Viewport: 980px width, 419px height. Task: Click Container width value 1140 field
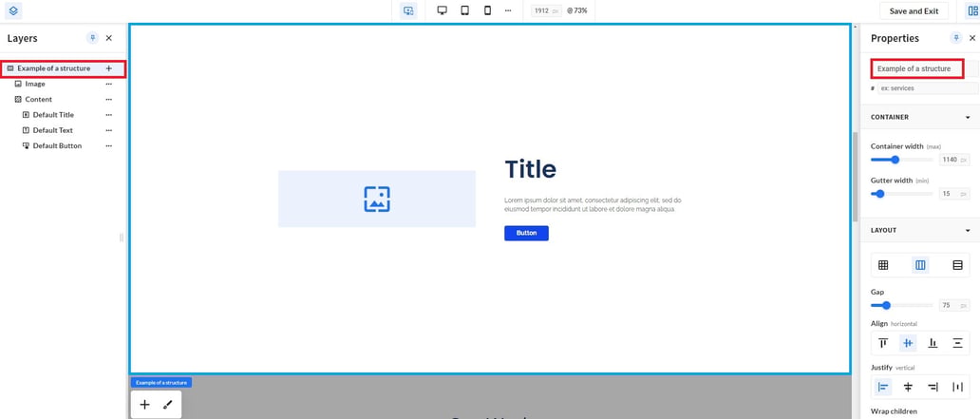point(954,160)
